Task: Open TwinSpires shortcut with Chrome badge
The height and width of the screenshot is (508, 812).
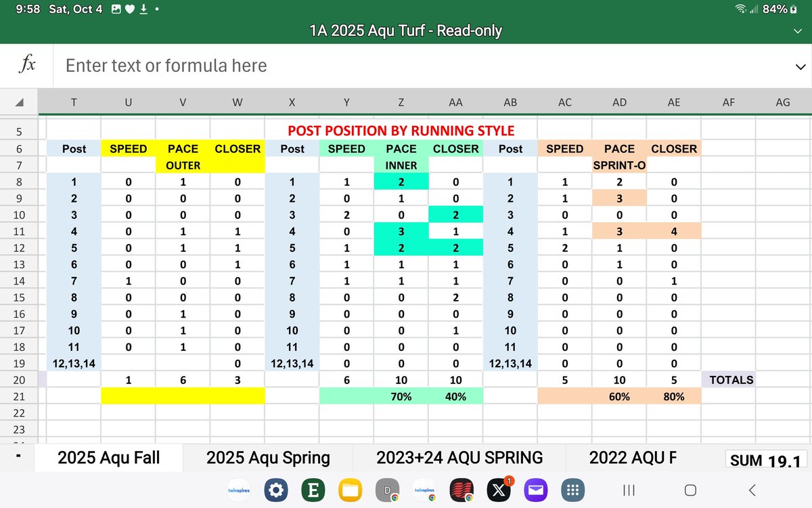Action: point(424,490)
